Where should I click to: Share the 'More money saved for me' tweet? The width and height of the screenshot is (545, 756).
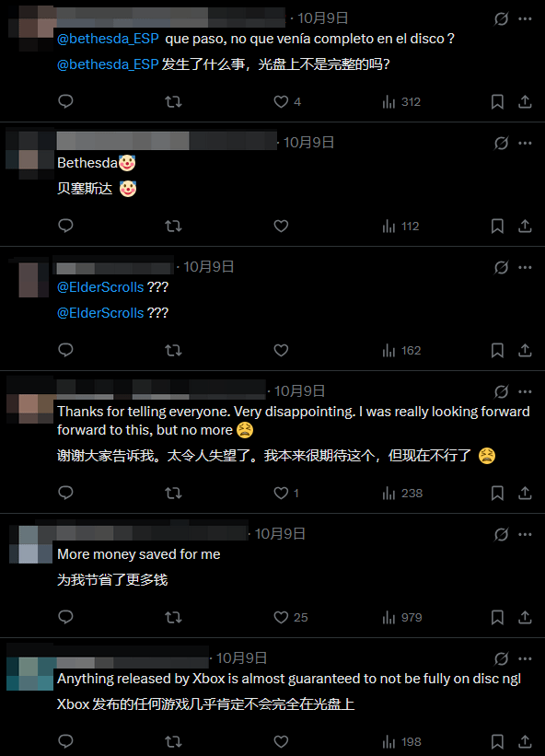click(x=525, y=617)
